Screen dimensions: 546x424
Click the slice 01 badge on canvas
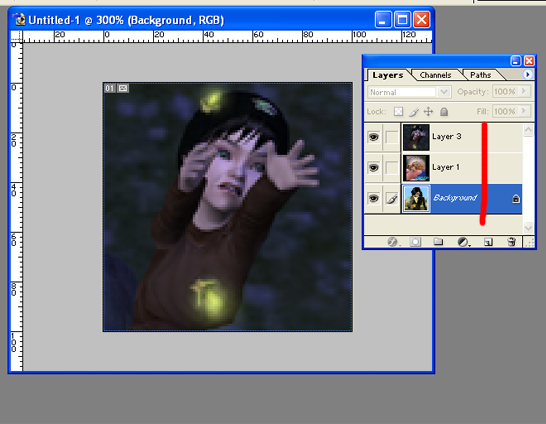point(109,88)
